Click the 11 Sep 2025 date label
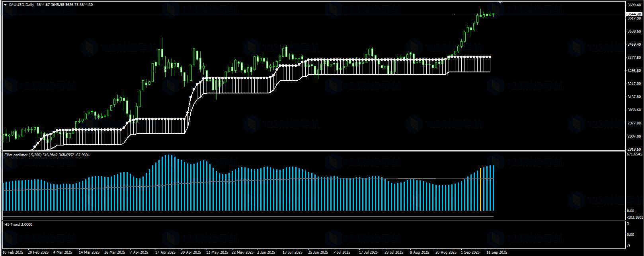This screenshot has width=644, height=256. (496, 252)
